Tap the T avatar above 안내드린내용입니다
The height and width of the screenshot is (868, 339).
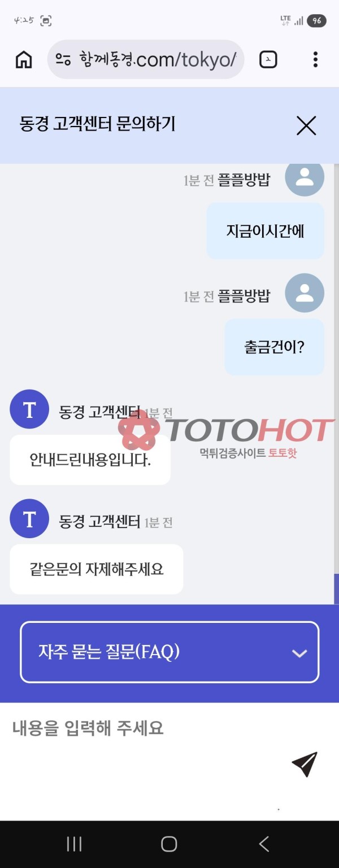(29, 409)
